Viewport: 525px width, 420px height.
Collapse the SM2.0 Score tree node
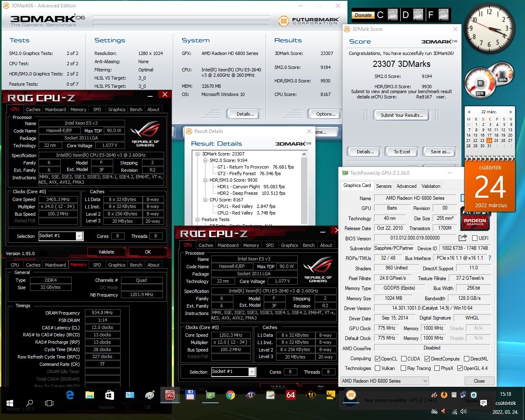206,160
